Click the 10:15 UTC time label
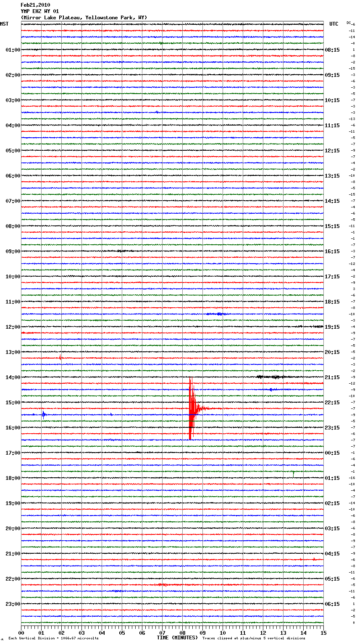The width and height of the screenshot is (357, 644). 332,100
